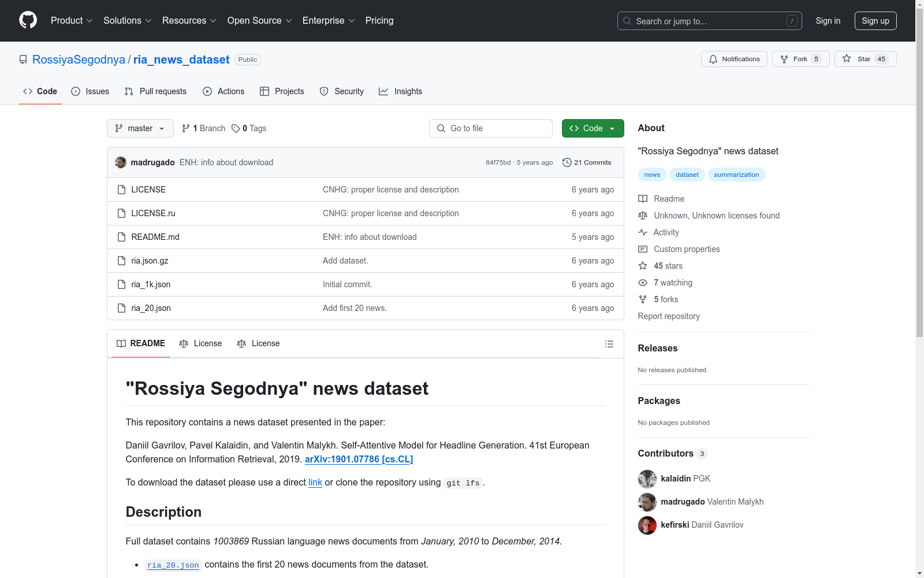This screenshot has height=578, width=924.
Task: Select the second License tab
Action: pyautogui.click(x=258, y=343)
